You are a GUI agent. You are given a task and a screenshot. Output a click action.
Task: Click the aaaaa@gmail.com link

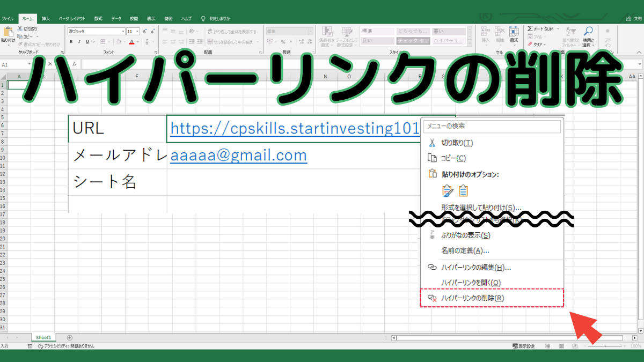[239, 156]
